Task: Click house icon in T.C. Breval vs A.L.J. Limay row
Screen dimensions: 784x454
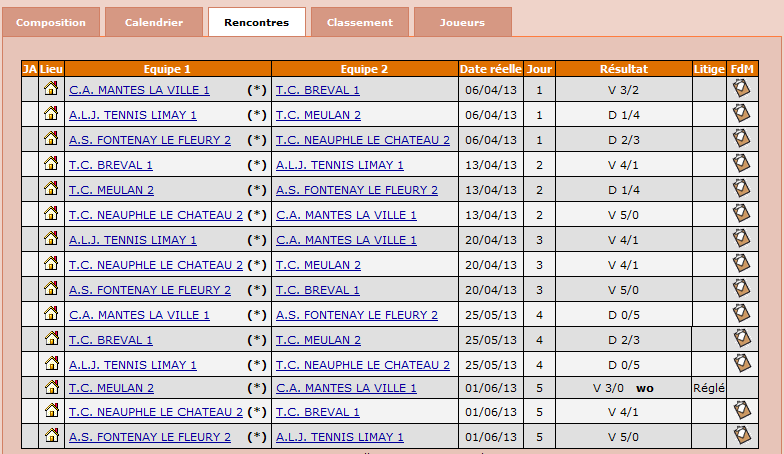Action: [x=51, y=163]
